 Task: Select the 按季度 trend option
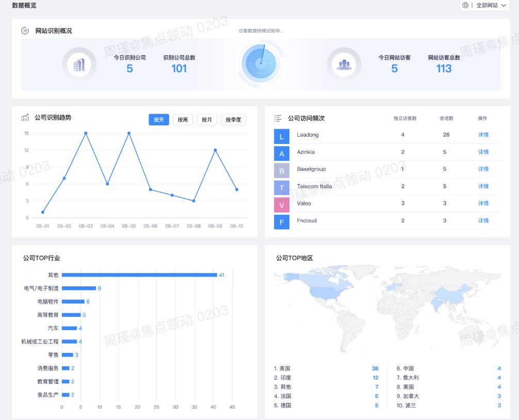click(x=233, y=120)
